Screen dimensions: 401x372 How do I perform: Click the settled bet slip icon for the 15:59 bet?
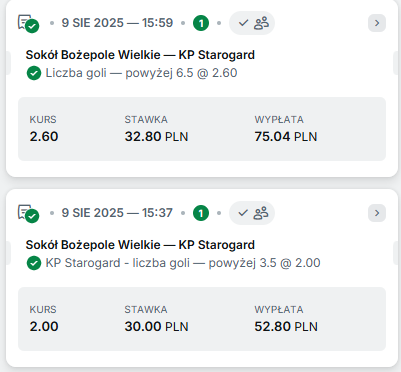28,23
